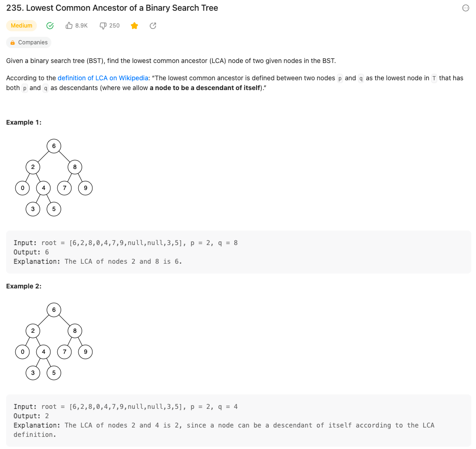The height and width of the screenshot is (449, 476).
Task: Open the definition of LCA on Wikipedia link
Action: (103, 78)
